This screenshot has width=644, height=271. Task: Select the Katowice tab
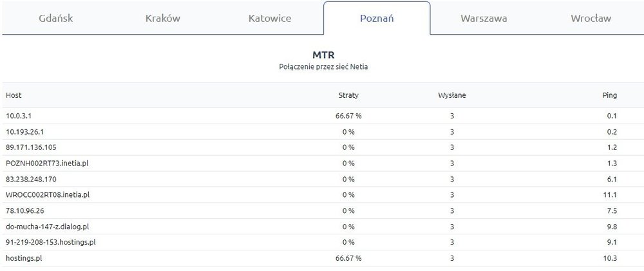(x=269, y=18)
